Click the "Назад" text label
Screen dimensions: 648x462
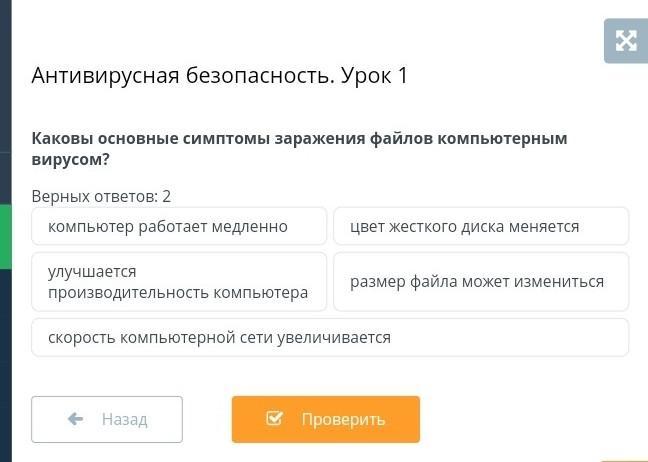tap(124, 419)
